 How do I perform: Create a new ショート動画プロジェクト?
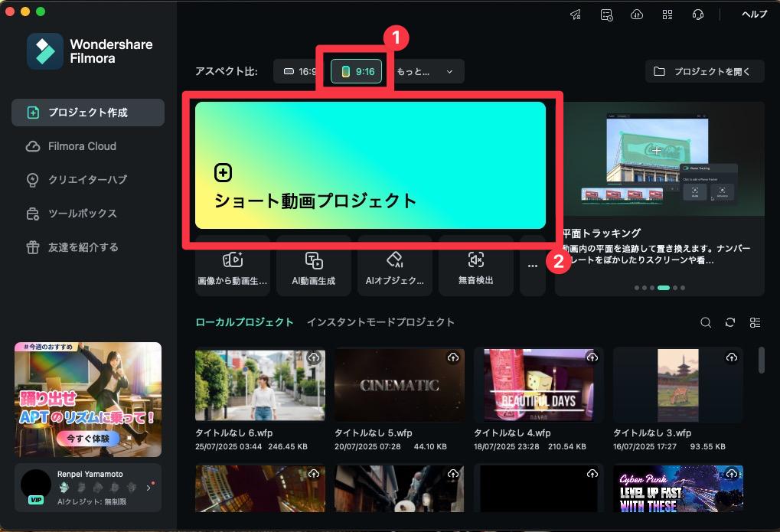[x=370, y=165]
